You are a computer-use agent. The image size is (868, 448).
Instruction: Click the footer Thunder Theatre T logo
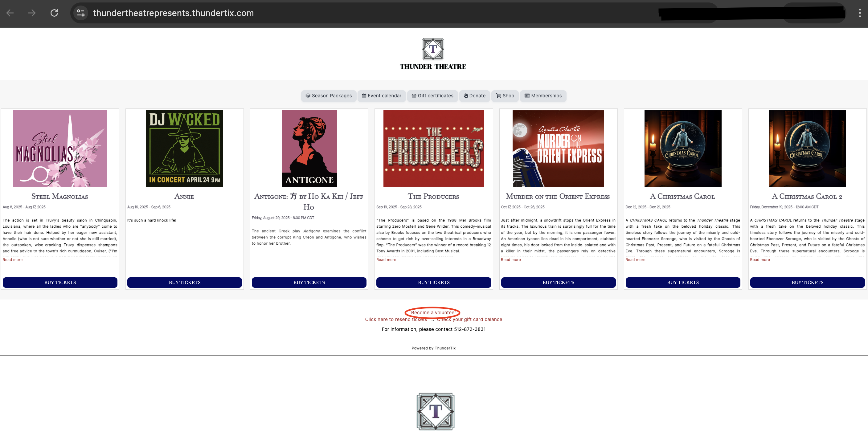[x=435, y=411]
